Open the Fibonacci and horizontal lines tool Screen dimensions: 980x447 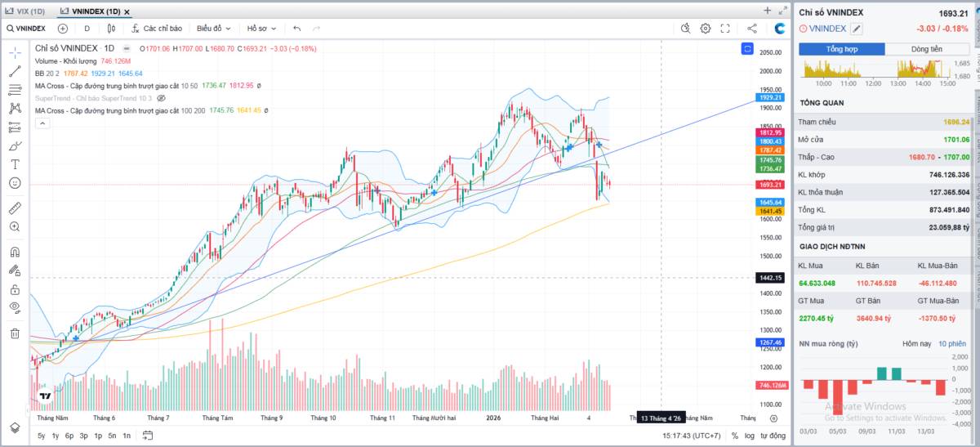click(x=15, y=90)
